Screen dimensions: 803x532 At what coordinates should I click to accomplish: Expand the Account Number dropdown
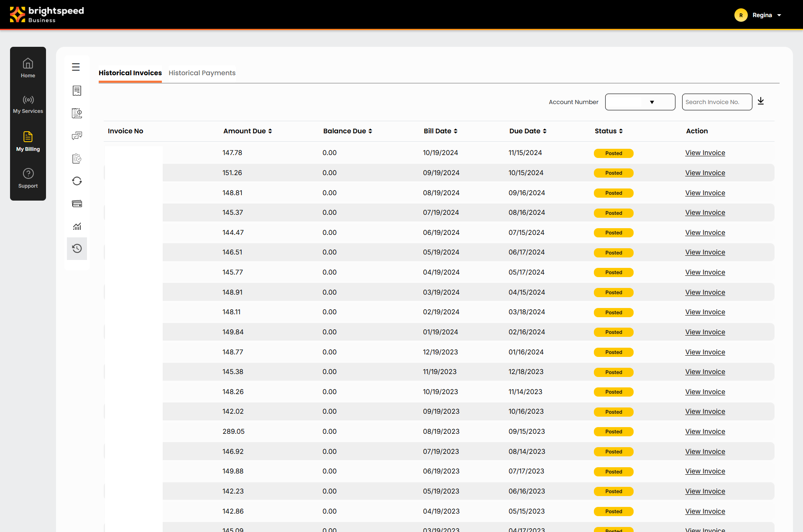[640, 102]
